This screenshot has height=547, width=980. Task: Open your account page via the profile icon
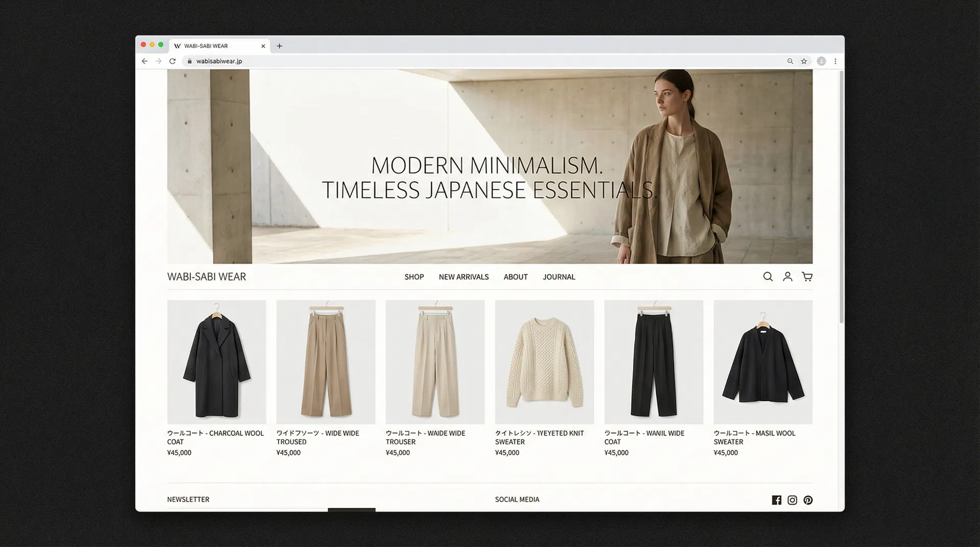click(x=787, y=277)
